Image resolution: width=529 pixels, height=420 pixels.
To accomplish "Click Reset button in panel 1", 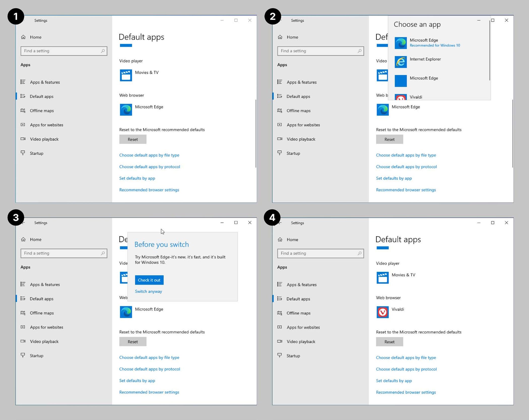I will coord(133,139).
